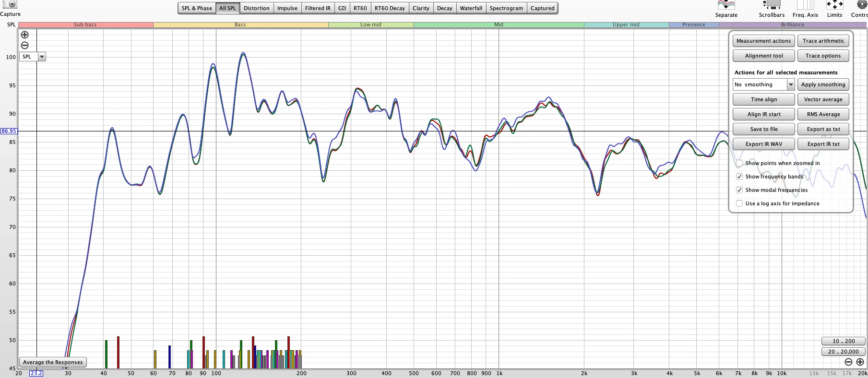Open the Capture camera icon
868x378 pixels.
click(x=10, y=4)
